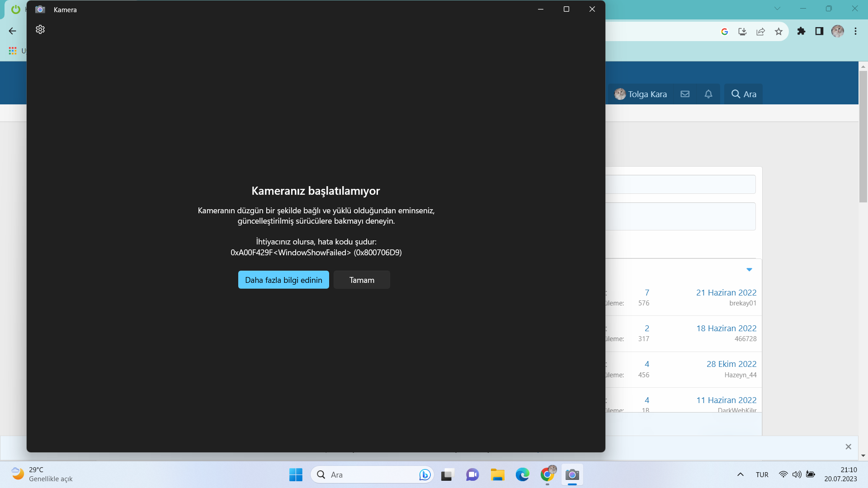Click Chrome tab search chevron
This screenshot has height=488, width=868.
[x=777, y=9]
